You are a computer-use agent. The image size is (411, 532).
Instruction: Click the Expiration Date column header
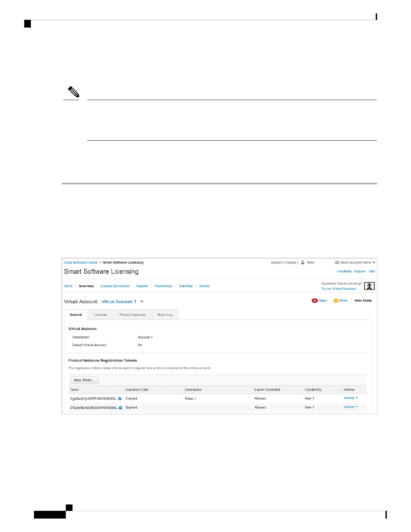tap(137, 390)
